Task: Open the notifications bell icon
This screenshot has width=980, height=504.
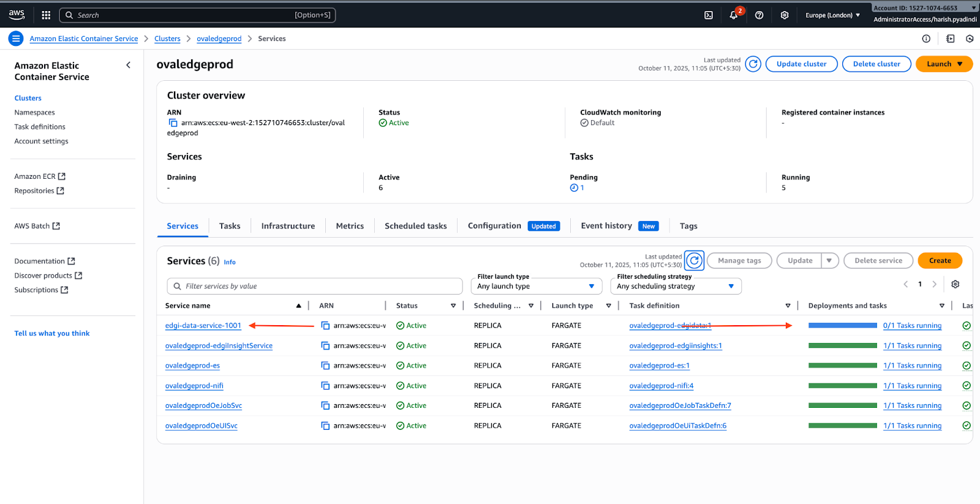Action: click(733, 15)
